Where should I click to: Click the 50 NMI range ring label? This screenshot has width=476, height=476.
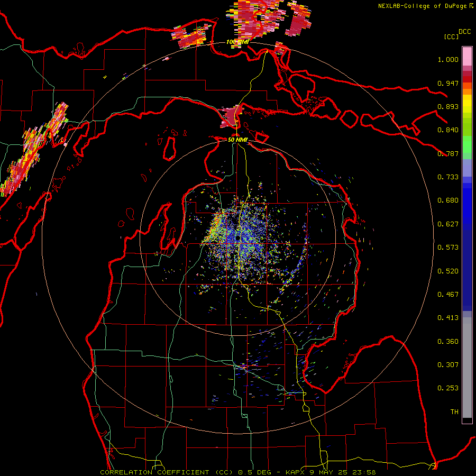click(x=237, y=140)
